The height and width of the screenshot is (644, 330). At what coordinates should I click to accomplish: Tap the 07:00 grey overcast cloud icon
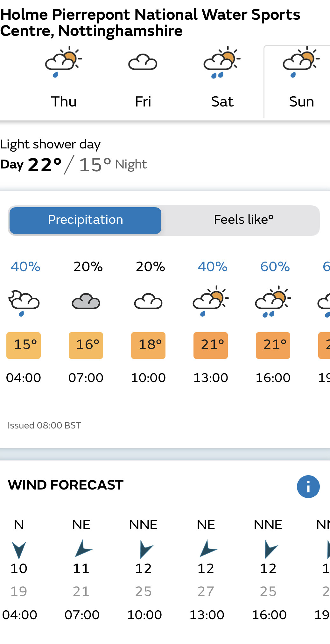(86, 301)
